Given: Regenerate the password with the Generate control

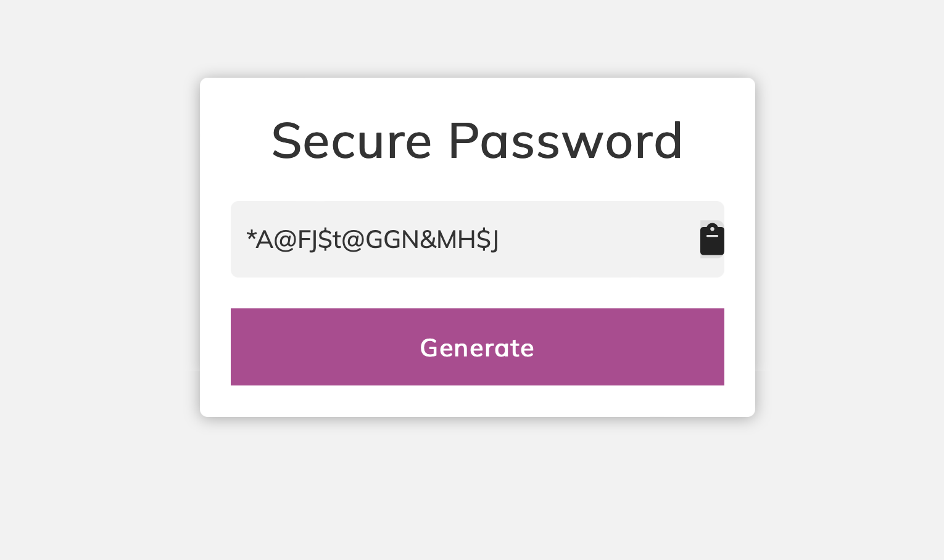Looking at the screenshot, I should point(477,347).
